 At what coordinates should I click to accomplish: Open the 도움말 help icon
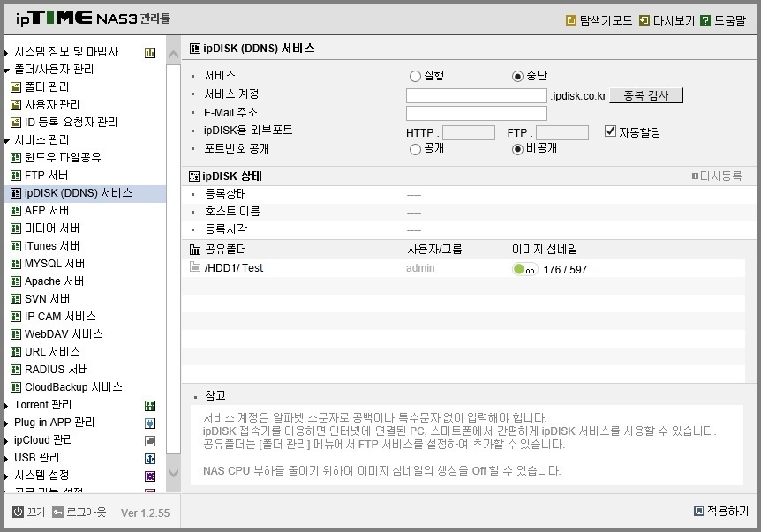tap(705, 20)
